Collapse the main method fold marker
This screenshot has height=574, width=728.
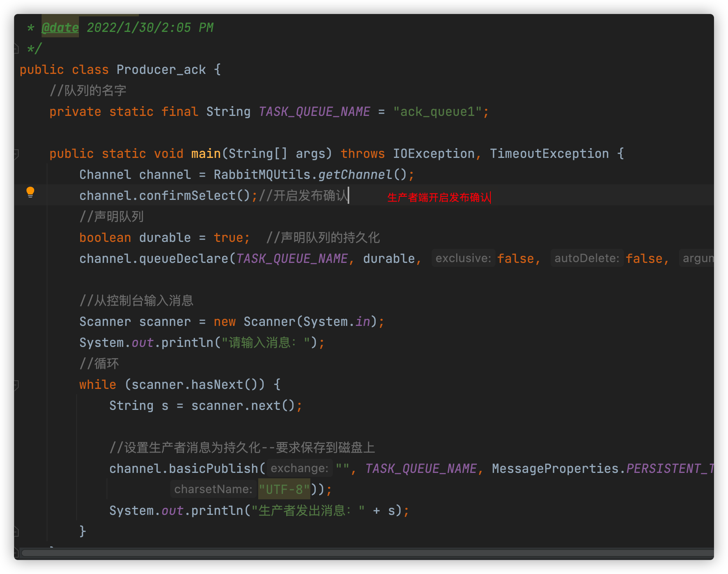pyautogui.click(x=16, y=154)
